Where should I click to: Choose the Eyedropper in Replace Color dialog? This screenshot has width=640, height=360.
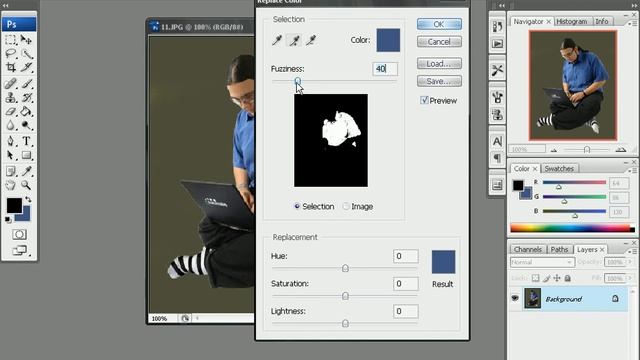coord(277,40)
